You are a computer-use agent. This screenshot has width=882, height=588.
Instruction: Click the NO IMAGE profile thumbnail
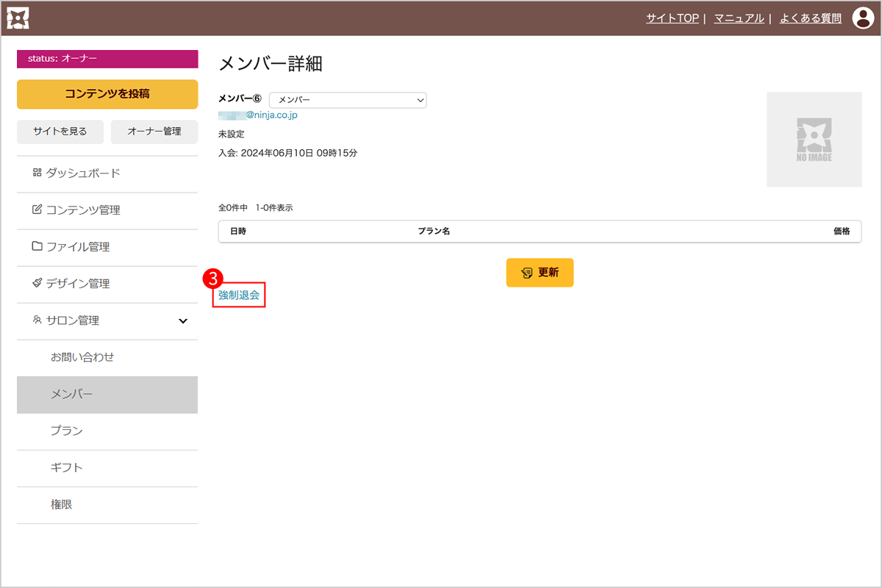click(x=814, y=140)
